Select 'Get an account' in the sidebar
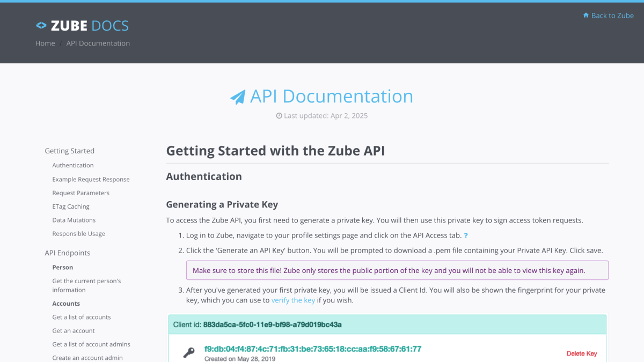Viewport: 644px width, 362px height. tap(74, 331)
